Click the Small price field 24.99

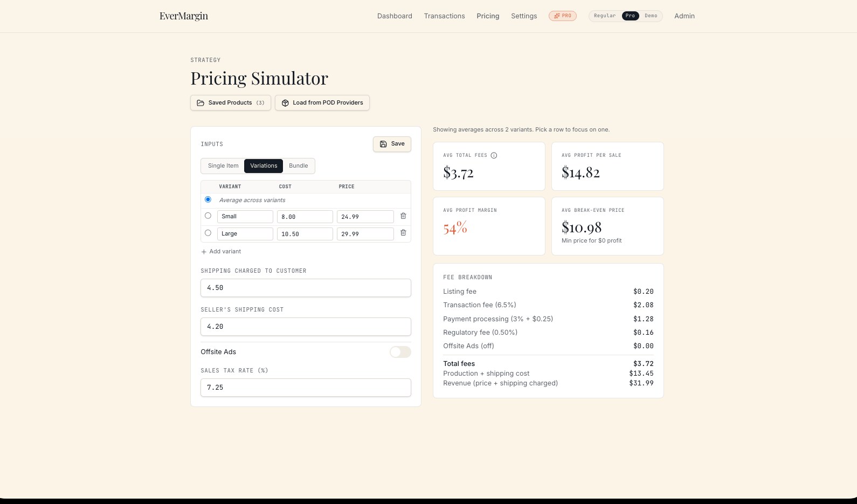365,217
